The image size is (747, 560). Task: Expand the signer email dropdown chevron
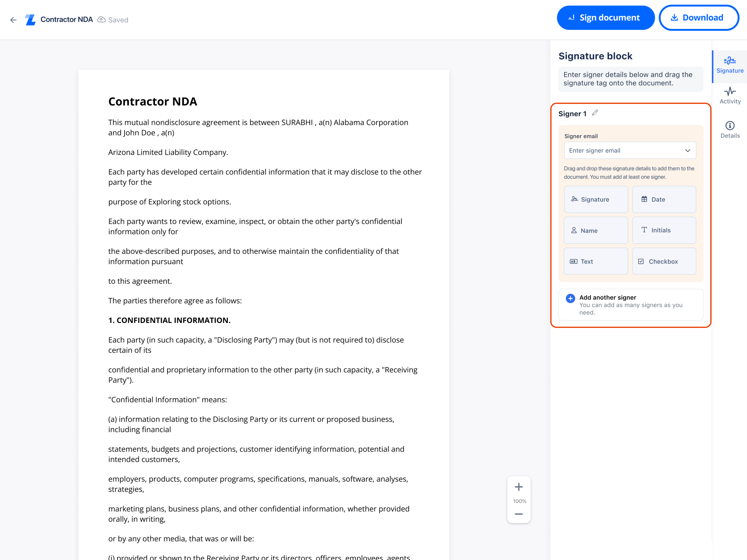tap(687, 151)
